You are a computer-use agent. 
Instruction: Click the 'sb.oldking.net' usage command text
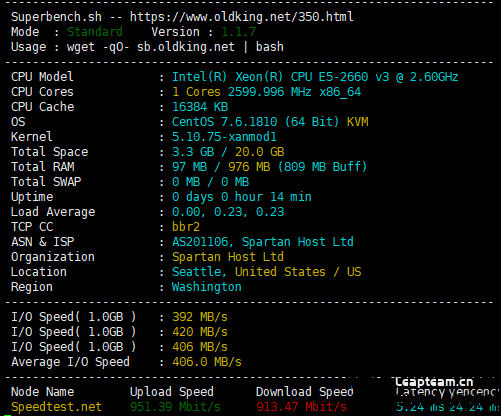point(186,47)
